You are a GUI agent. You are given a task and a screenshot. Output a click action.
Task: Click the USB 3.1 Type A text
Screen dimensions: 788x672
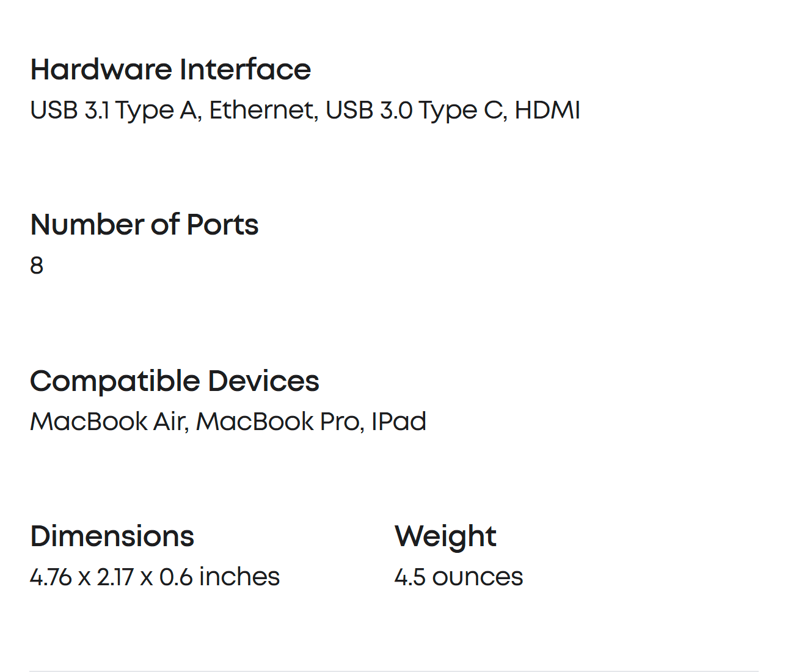click(x=114, y=111)
